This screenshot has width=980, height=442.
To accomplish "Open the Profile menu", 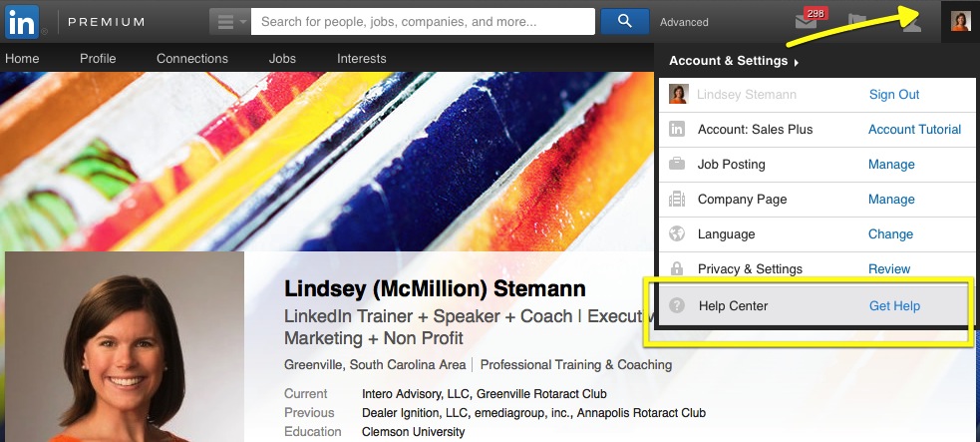I will [x=98, y=58].
